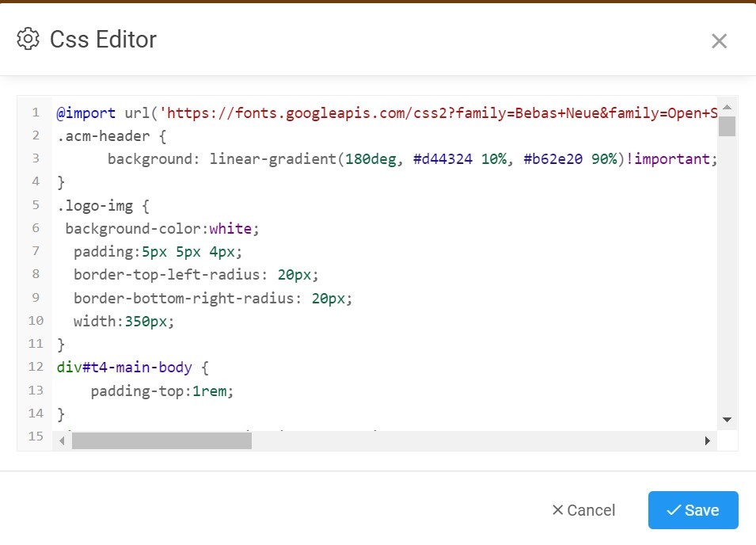The image size is (756, 545).
Task: Place cursor in border-top-left-radius line
Action: point(171,275)
